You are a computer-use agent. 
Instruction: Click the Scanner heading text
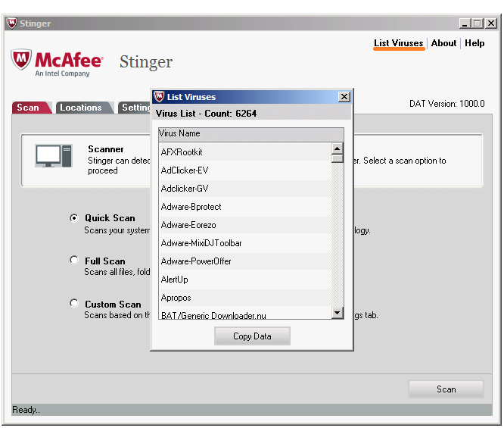pos(106,149)
